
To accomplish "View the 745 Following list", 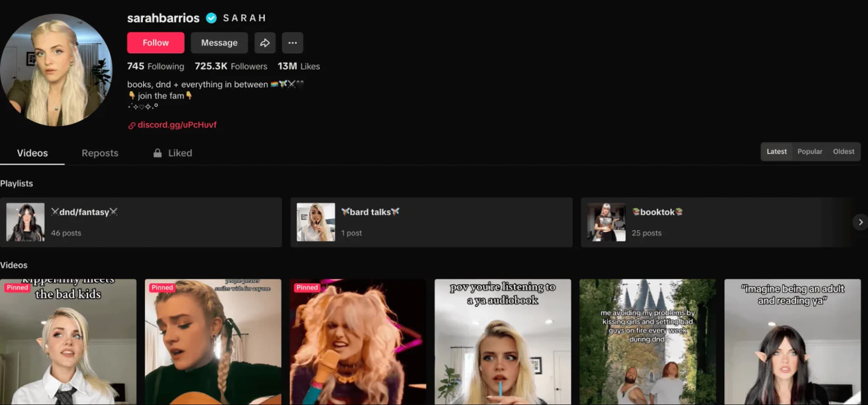I will click(156, 66).
